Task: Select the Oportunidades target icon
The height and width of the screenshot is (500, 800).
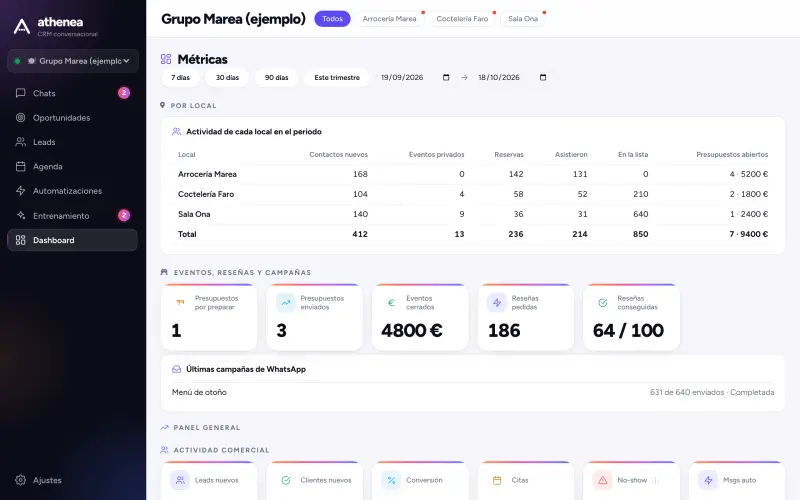Action: (x=20, y=117)
